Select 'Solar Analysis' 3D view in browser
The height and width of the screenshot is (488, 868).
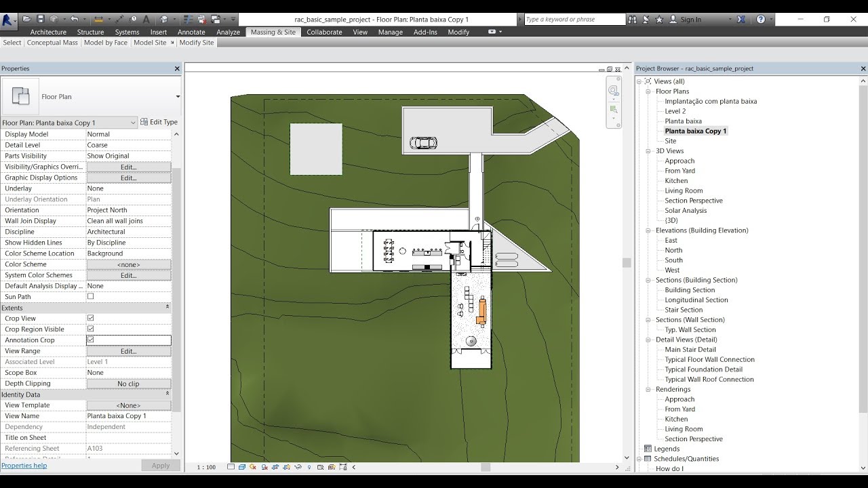pyautogui.click(x=686, y=210)
